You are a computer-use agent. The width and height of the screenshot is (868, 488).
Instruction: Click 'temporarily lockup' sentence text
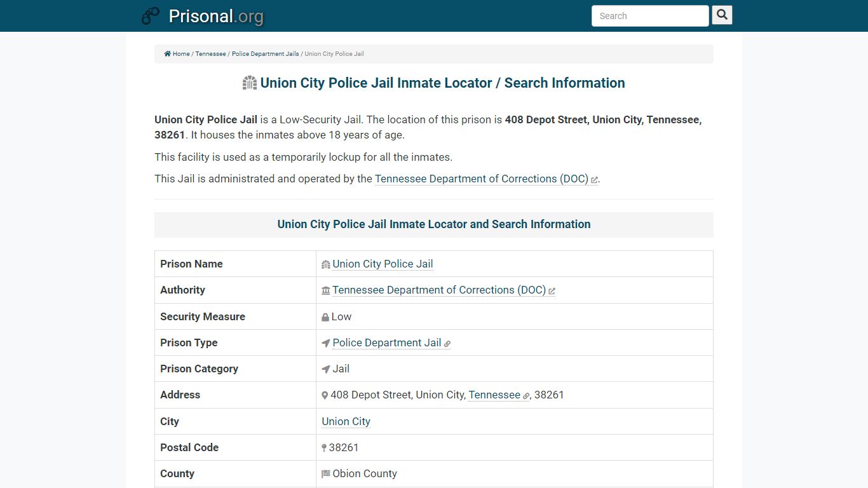pyautogui.click(x=303, y=157)
